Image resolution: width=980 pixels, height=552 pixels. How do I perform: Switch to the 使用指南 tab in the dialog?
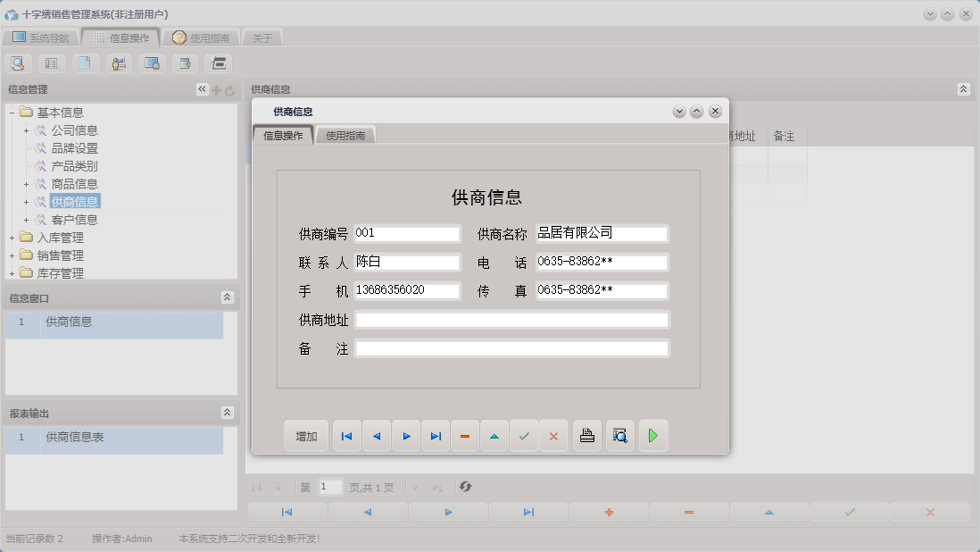pos(345,137)
